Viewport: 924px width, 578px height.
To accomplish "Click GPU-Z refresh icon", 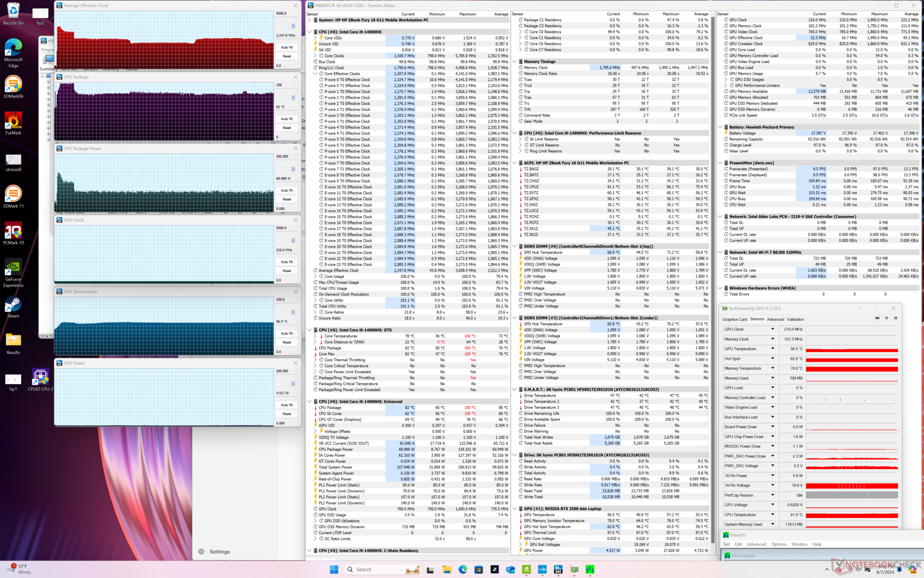I will click(x=886, y=318).
